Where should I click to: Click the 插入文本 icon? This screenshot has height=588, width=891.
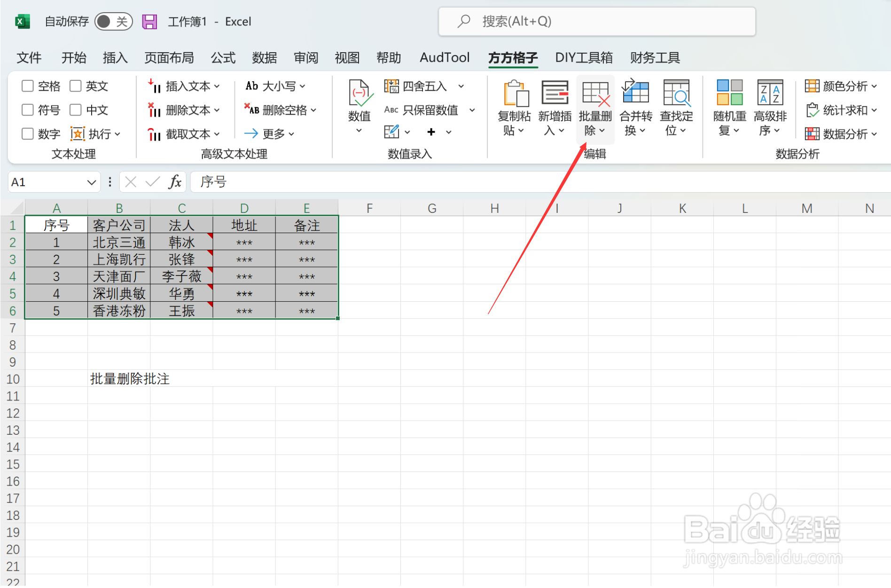tap(154, 86)
